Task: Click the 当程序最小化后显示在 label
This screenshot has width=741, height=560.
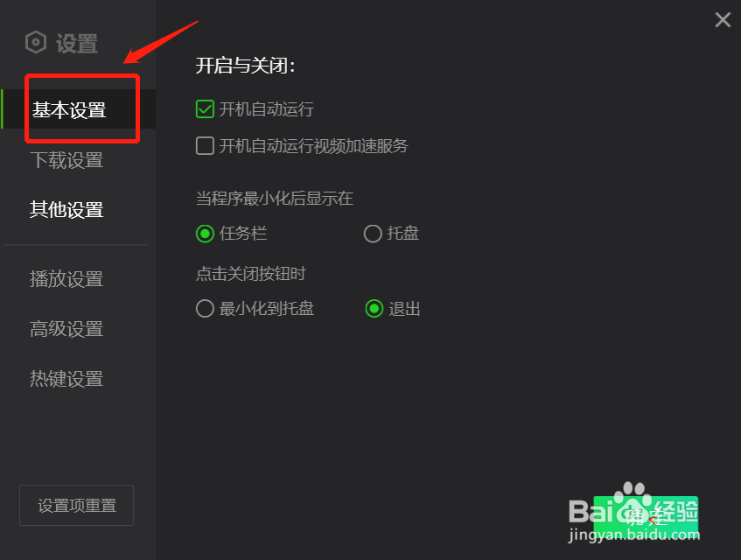Action: click(275, 198)
